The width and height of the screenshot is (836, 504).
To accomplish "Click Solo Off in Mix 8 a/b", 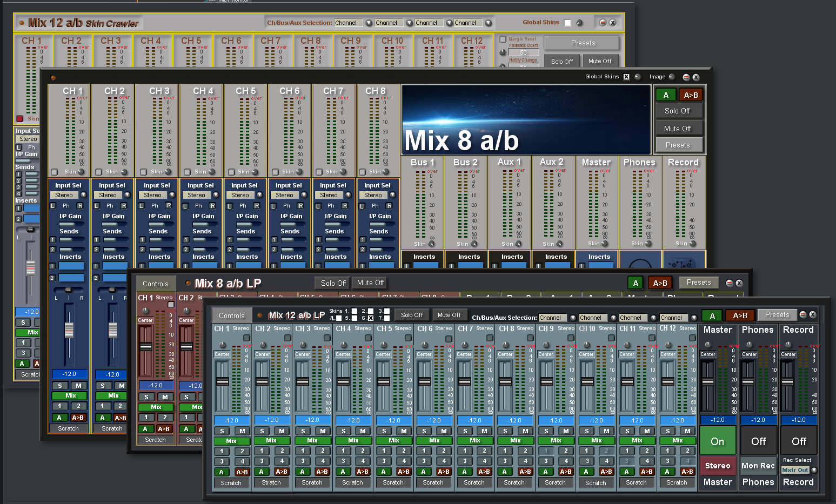I will (679, 111).
